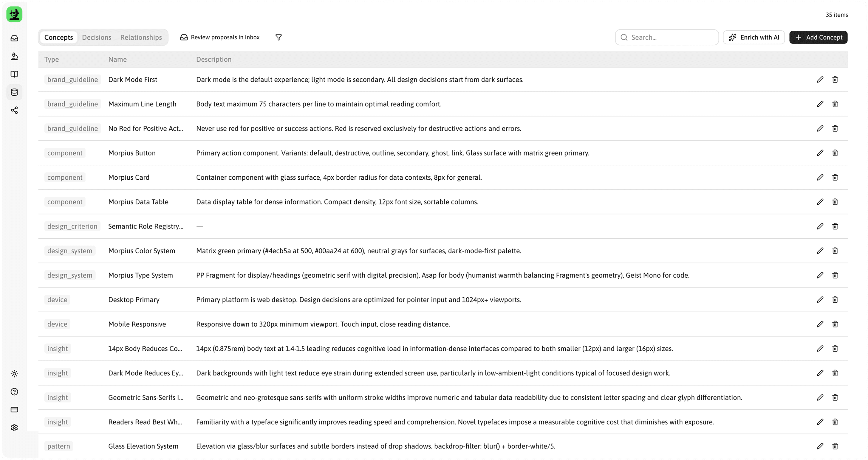Edit the Readers Read Best insight

coord(820,422)
